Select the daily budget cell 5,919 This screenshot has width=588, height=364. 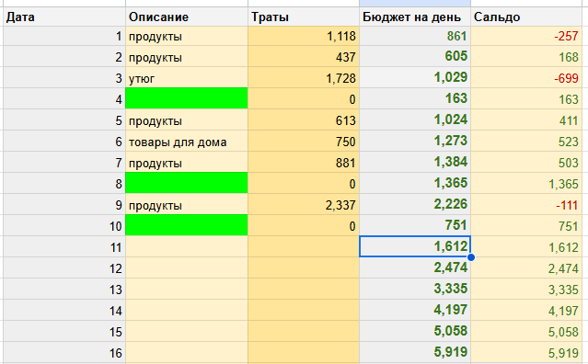pyautogui.click(x=415, y=353)
